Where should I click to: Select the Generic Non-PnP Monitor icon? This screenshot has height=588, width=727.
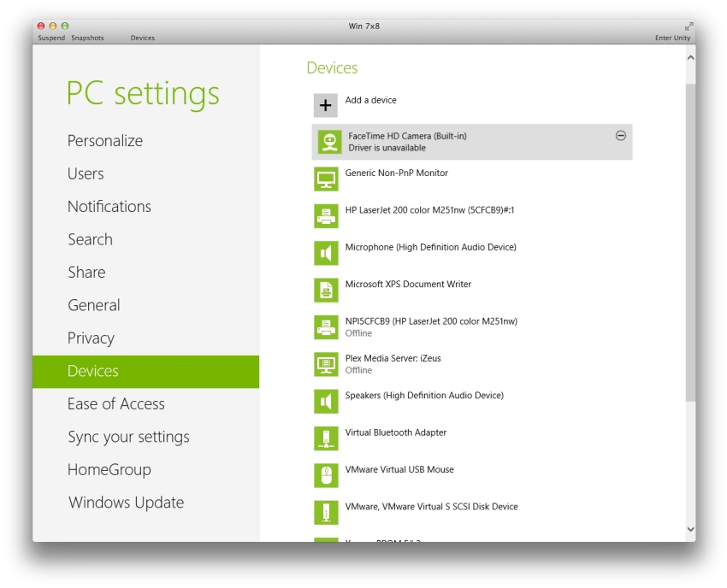tap(326, 179)
